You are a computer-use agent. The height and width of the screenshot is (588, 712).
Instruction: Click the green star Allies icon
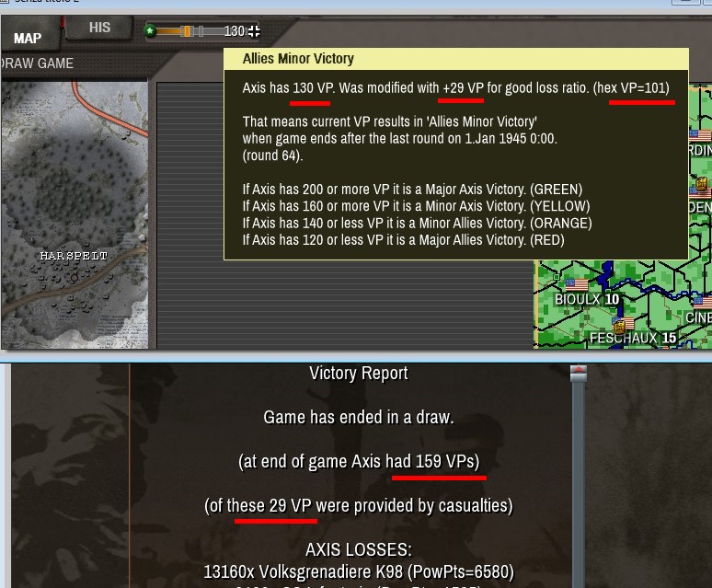point(150,31)
